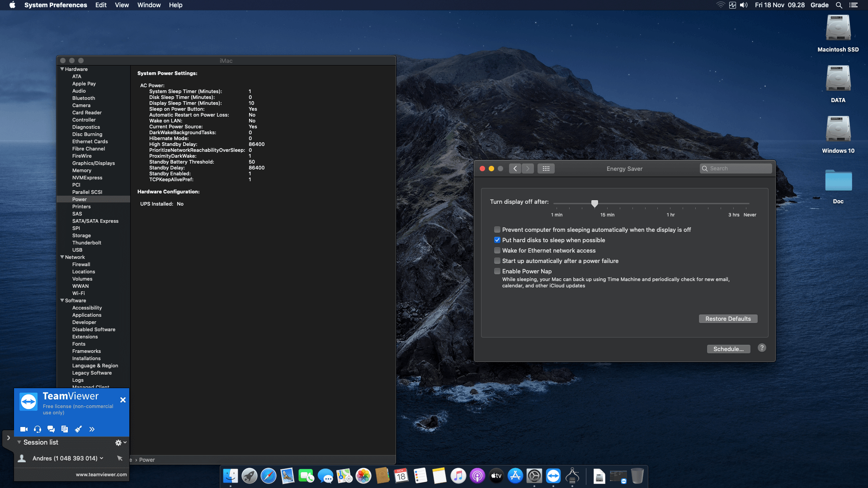Click the Turn display off slider handle
868x488 pixels.
[x=594, y=203]
